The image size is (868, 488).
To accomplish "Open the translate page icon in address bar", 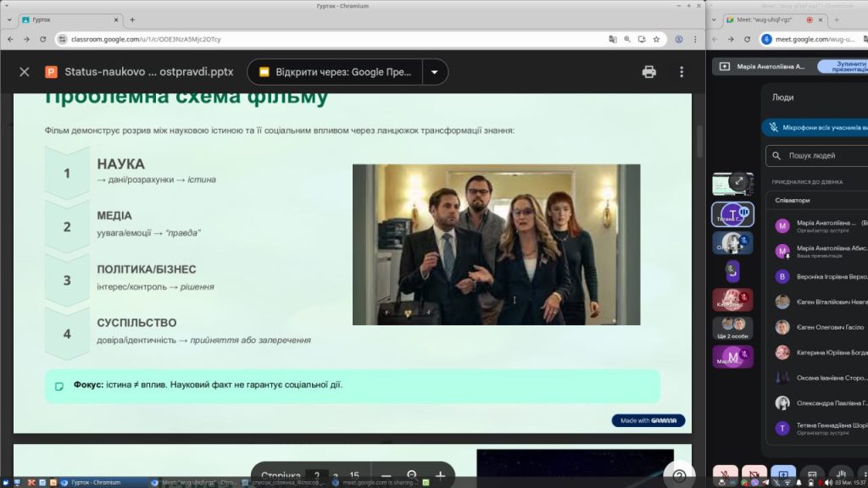I will [613, 39].
